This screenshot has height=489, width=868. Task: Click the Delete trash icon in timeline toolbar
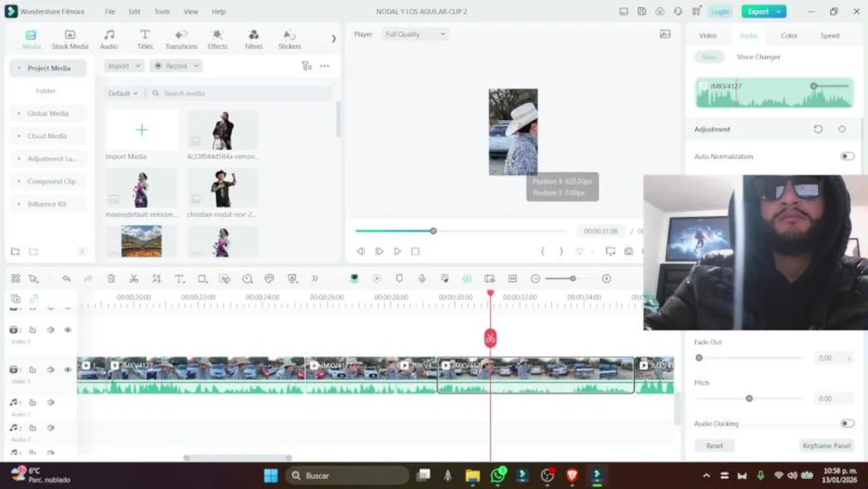[x=111, y=278]
